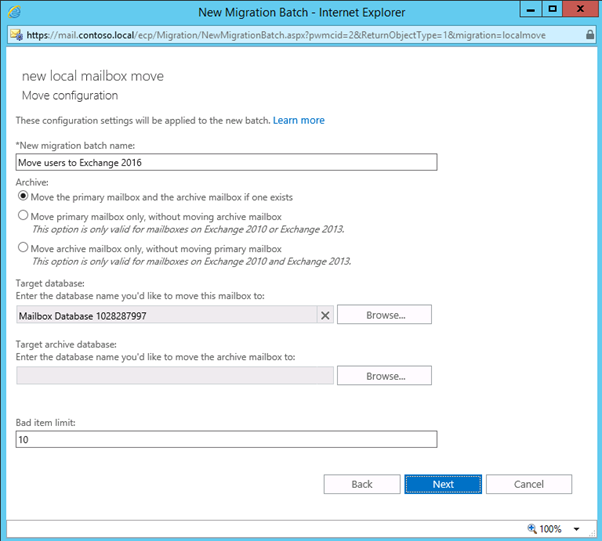Click the zoom magnifier icon in status bar
602x541 pixels.
[x=532, y=529]
